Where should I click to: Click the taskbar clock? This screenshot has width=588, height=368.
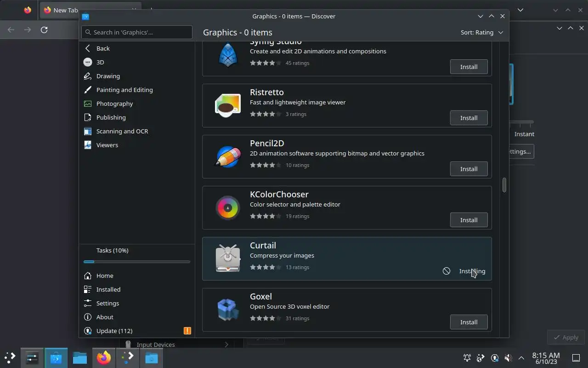pos(546,358)
